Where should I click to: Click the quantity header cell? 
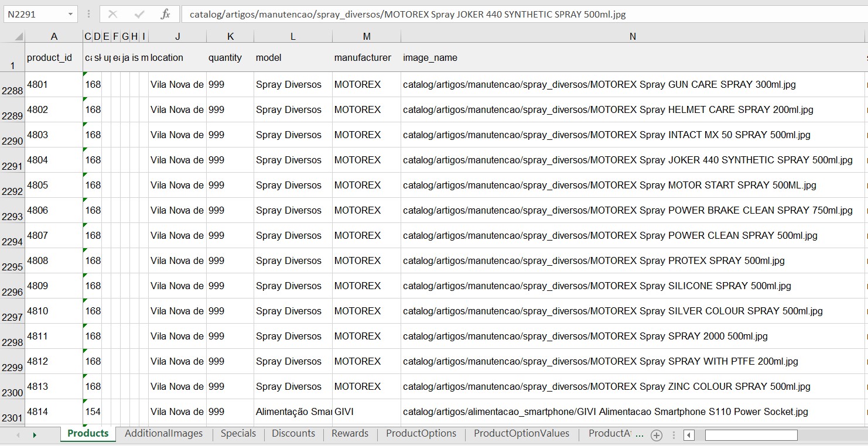[x=230, y=57]
